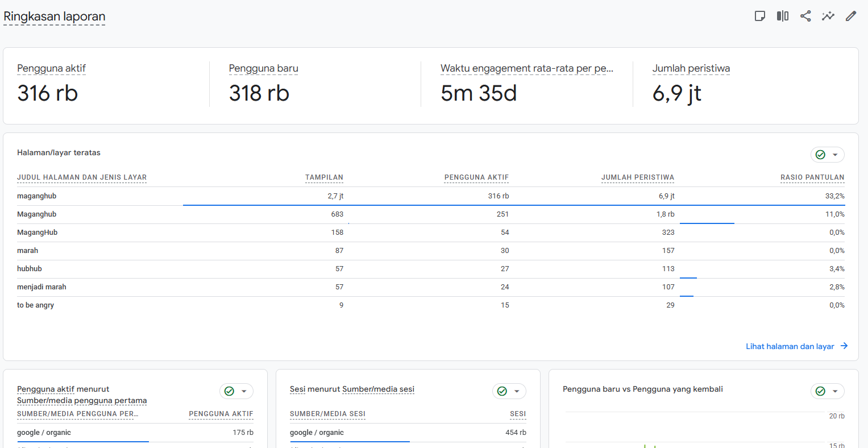Click green check status in Halaman/layar teratas card
The image size is (868, 448).
coord(820,155)
